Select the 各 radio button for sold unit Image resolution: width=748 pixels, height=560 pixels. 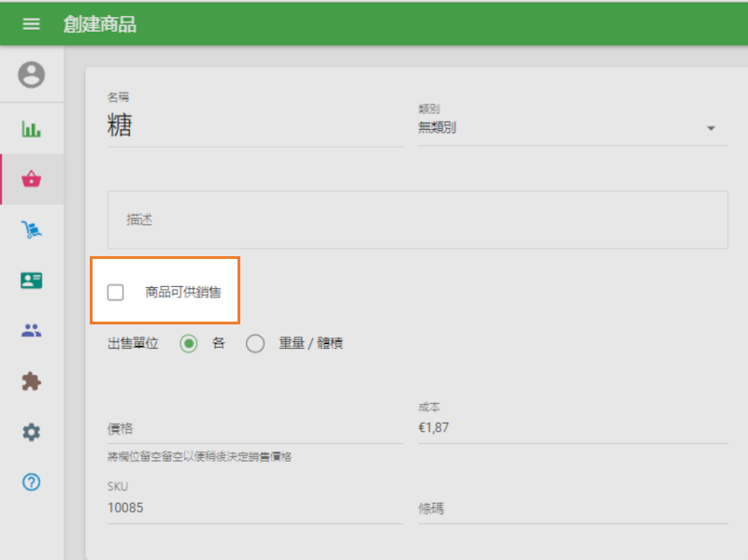pyautogui.click(x=188, y=343)
